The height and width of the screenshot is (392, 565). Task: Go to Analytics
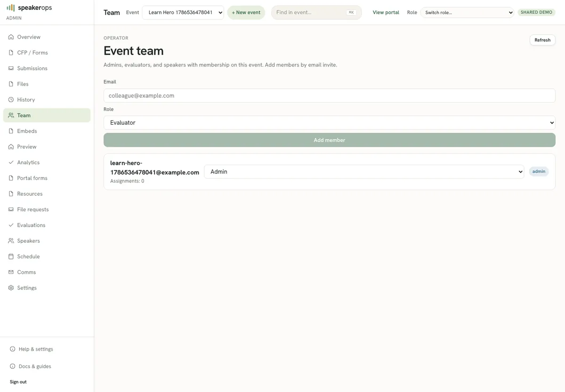pos(47,162)
